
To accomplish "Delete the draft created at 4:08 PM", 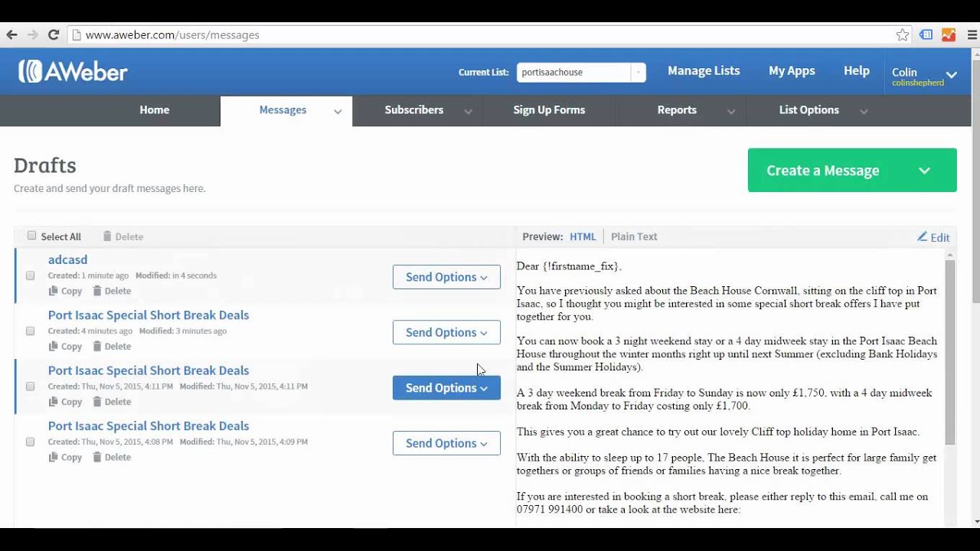I will pos(112,457).
